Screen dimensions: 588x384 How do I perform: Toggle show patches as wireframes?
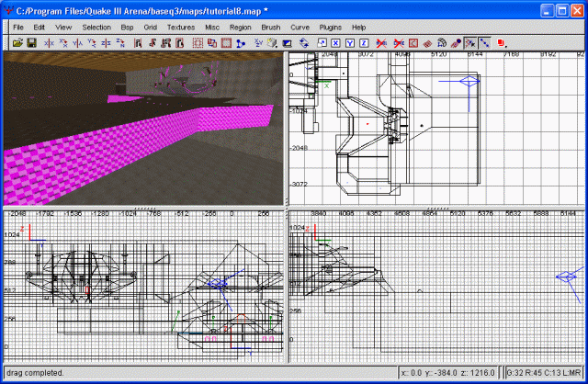coord(427,43)
